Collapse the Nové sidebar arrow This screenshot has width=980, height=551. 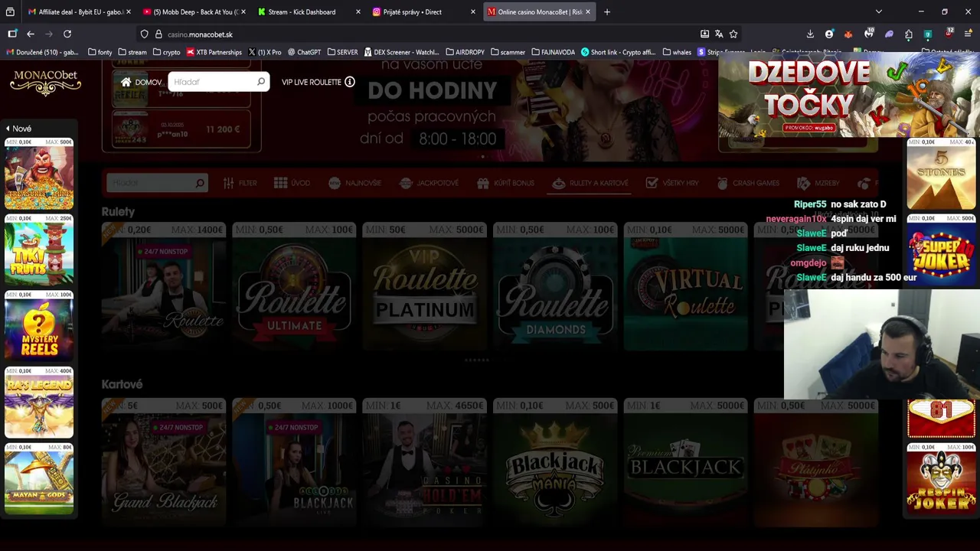[8, 129]
